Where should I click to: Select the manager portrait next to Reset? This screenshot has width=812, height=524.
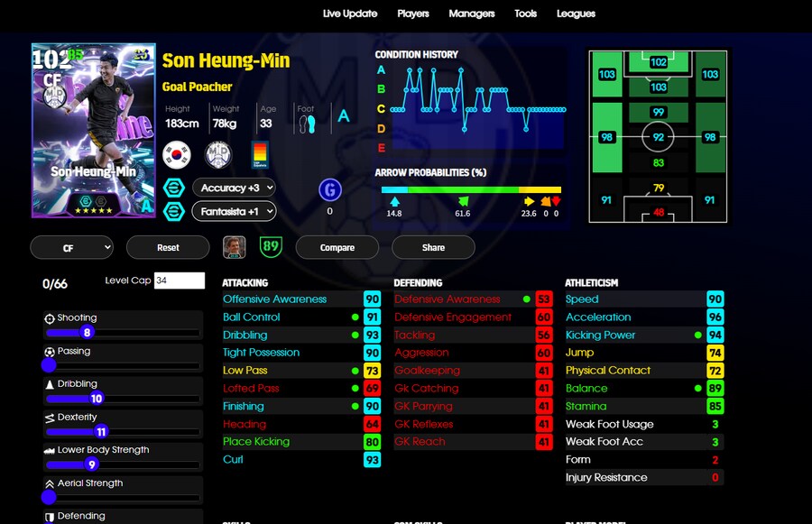pyautogui.click(x=235, y=247)
